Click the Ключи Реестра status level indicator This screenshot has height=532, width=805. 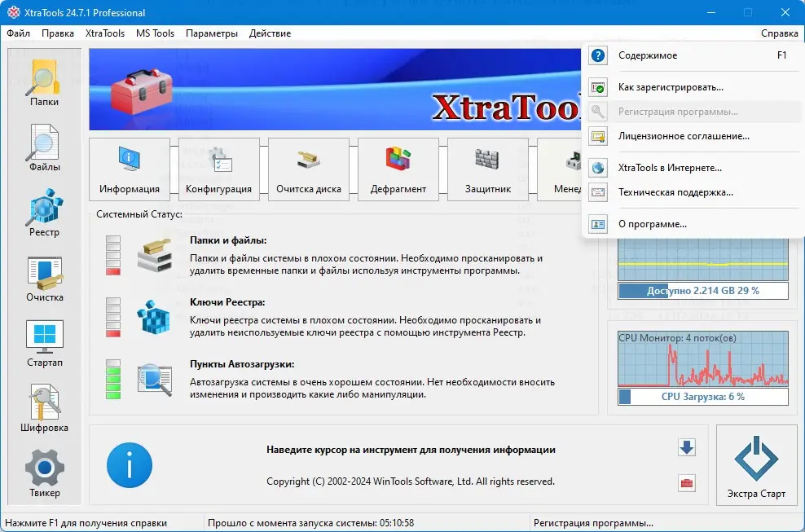click(x=113, y=318)
